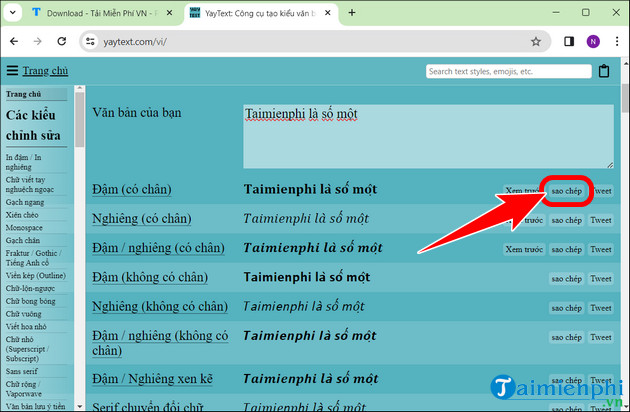Bookmark this page with the star icon
The width and height of the screenshot is (630, 412).
tap(536, 41)
